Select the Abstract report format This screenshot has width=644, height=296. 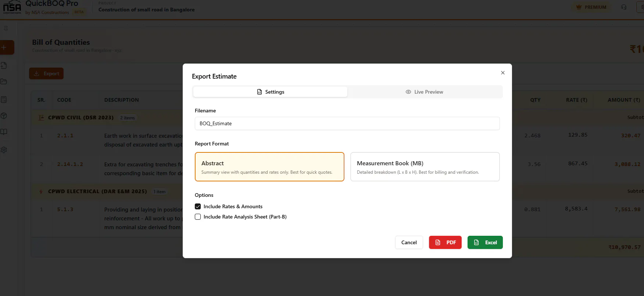[x=269, y=167]
